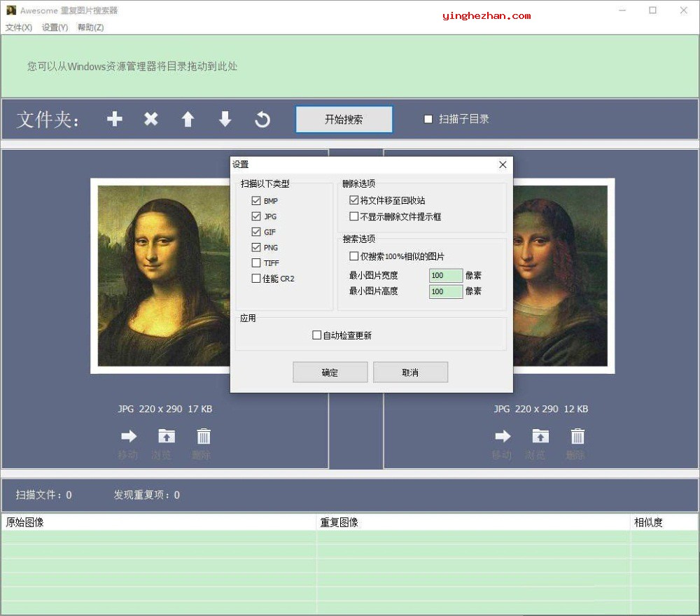
Task: Minimize the application window
Action: pyautogui.click(x=622, y=10)
